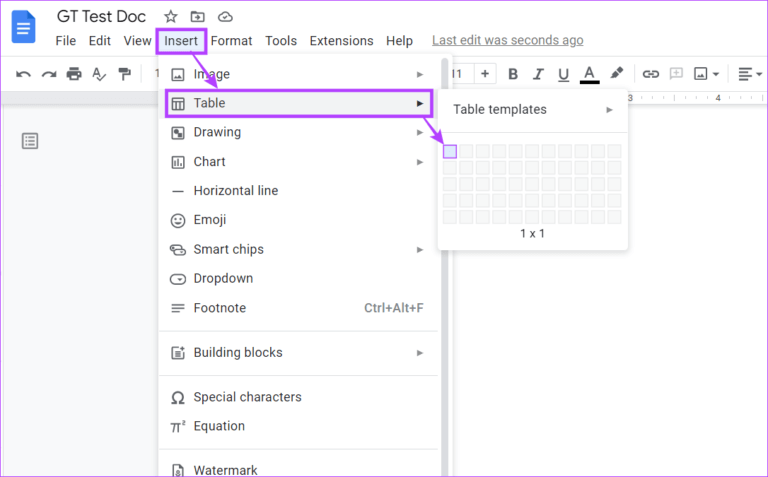Click the cloud save status icon
This screenshot has width=768, height=477.
[225, 17]
